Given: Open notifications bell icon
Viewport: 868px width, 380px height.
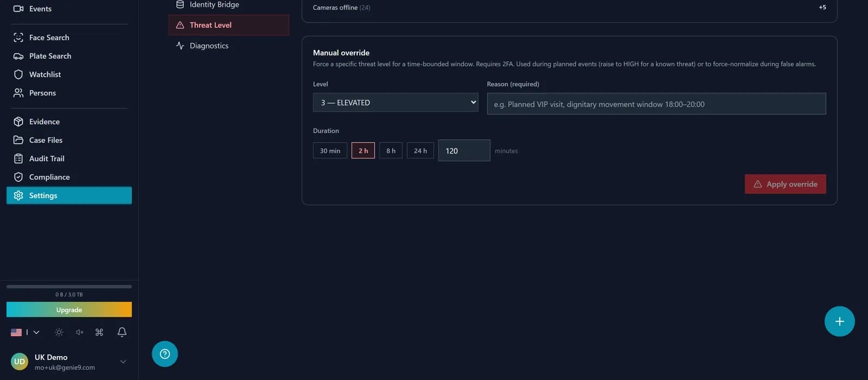Looking at the screenshot, I should pyautogui.click(x=122, y=332).
